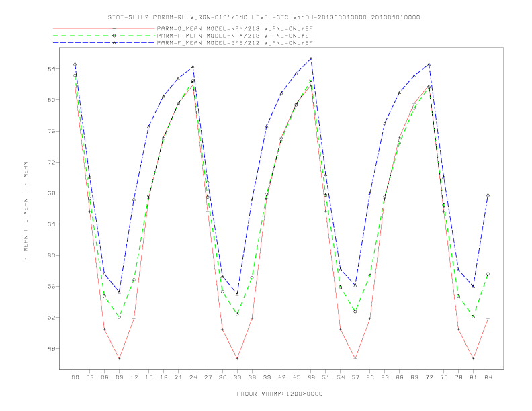Screen dimensions: 532x411
Task: Click x-axis forecast hour label 42
Action: [x=281, y=377]
